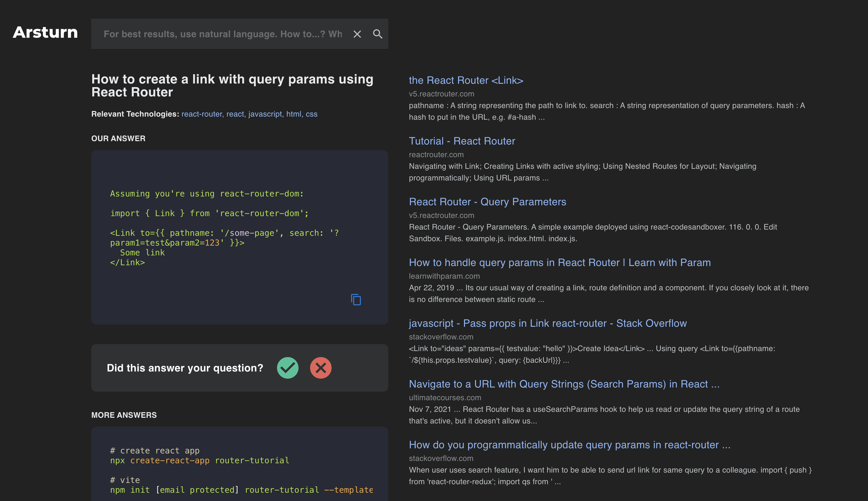Open 'the React Router <Link>' result
Image resolution: width=868 pixels, height=501 pixels.
(x=466, y=80)
